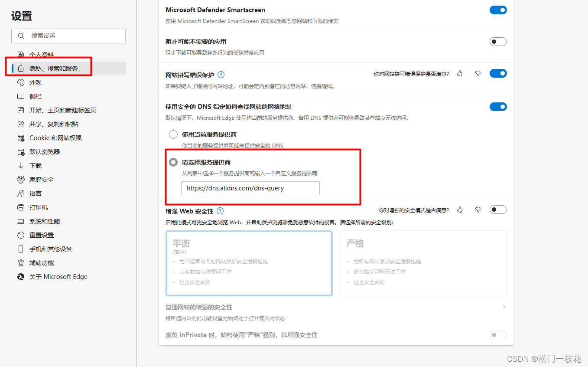Enable 阻止可能不需要的应用 toggle
This screenshot has width=588, height=367.
tap(498, 42)
